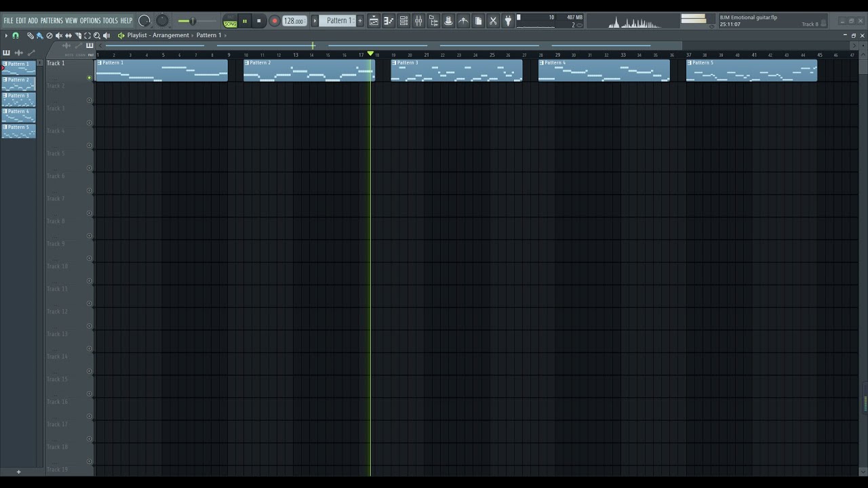Adjust the main volume knob
Viewport: 868px width, 488px height.
point(144,21)
